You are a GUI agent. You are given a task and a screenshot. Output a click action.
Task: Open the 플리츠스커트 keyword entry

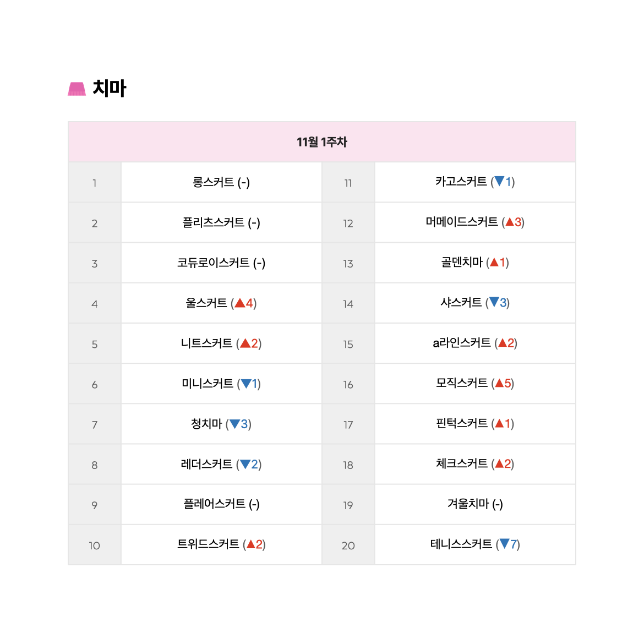(221, 222)
